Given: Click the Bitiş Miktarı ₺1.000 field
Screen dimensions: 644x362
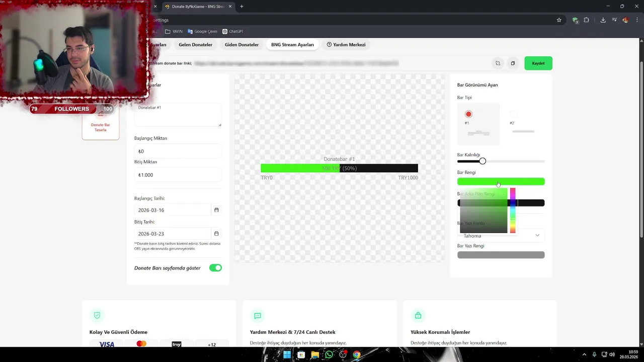Looking at the screenshot, I should [178, 175].
